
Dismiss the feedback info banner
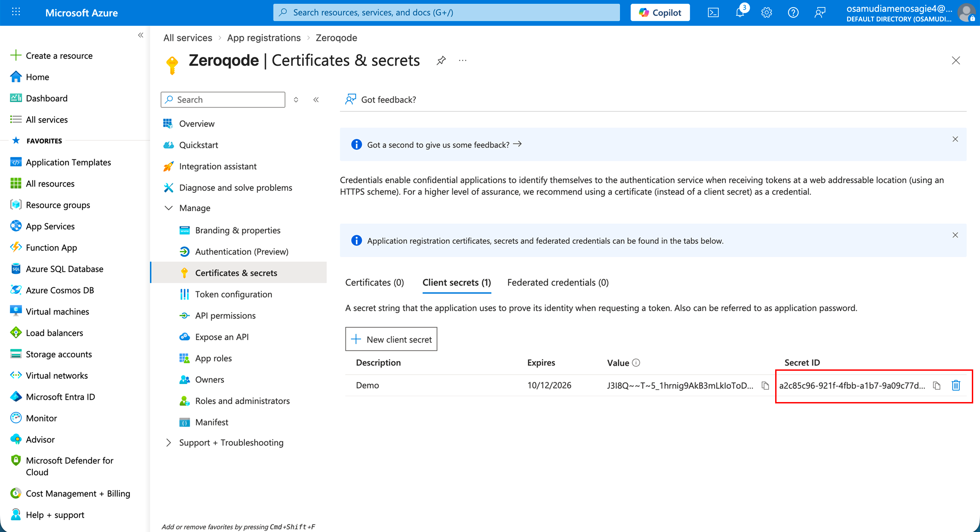[x=955, y=139]
